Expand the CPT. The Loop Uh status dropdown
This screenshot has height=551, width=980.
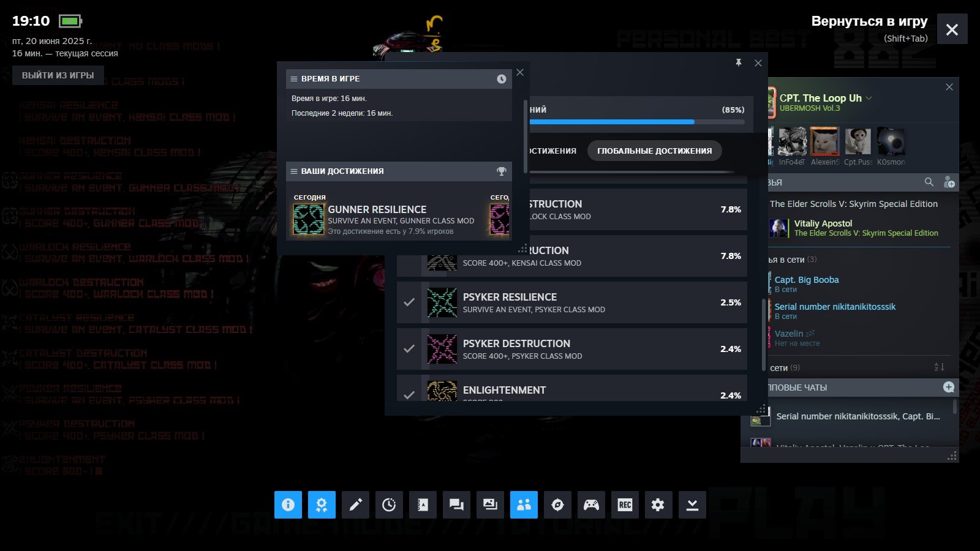pyautogui.click(x=869, y=98)
